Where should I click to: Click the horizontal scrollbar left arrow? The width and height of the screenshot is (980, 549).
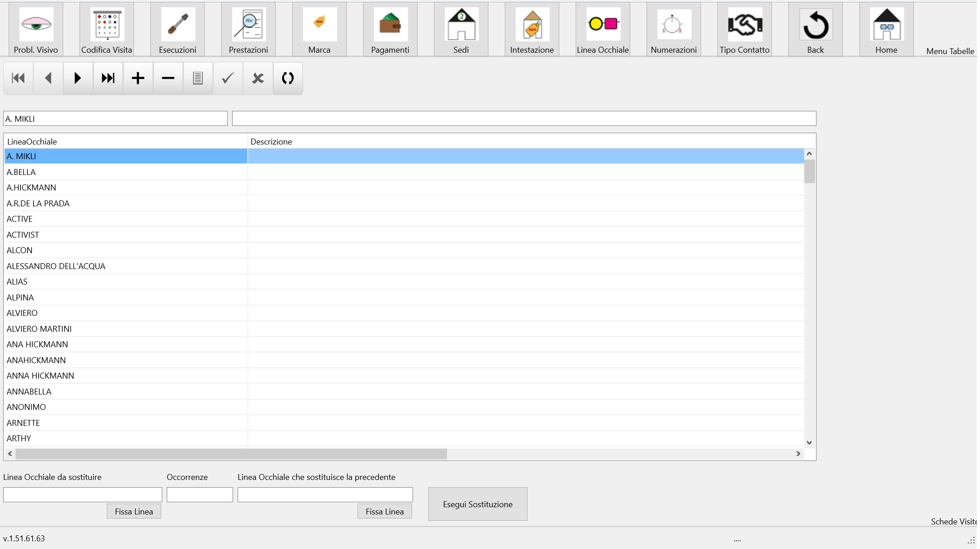pyautogui.click(x=10, y=454)
